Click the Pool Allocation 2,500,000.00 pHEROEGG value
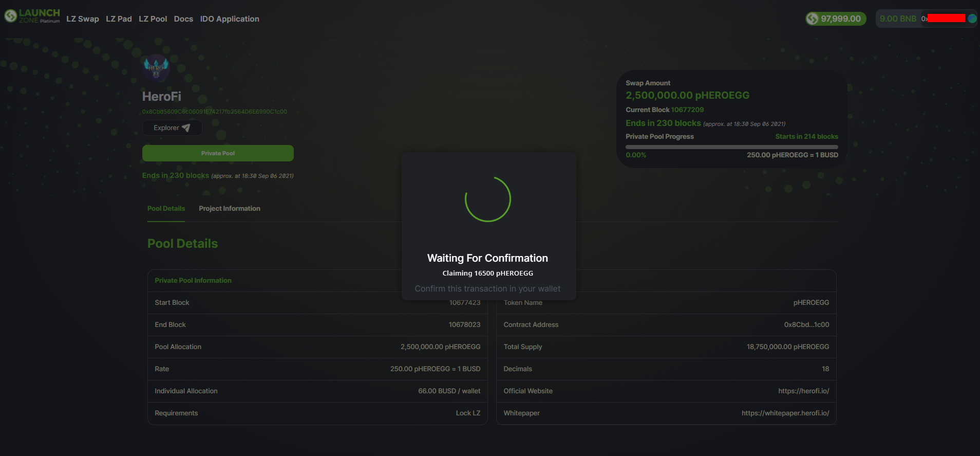 coord(440,347)
